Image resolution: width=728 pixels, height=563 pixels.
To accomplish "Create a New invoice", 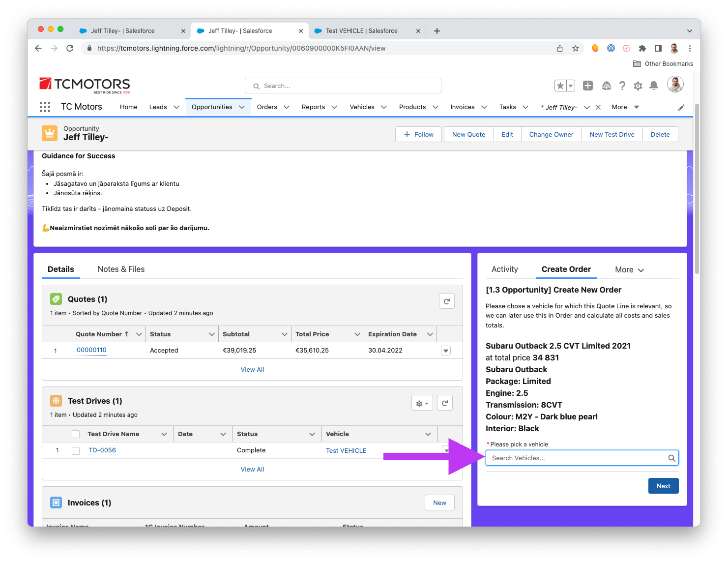I will 440,503.
